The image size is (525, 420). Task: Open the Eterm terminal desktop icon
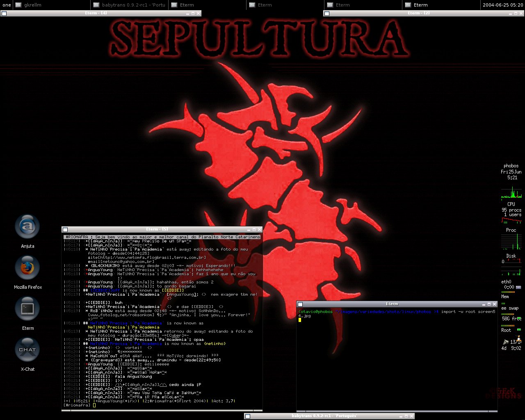tap(27, 308)
